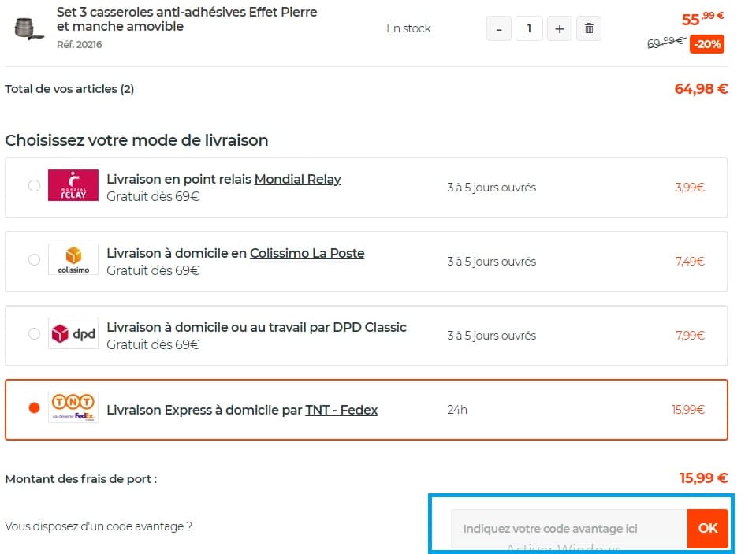
Task: Click the Colissimo box logo
Action: (x=73, y=259)
